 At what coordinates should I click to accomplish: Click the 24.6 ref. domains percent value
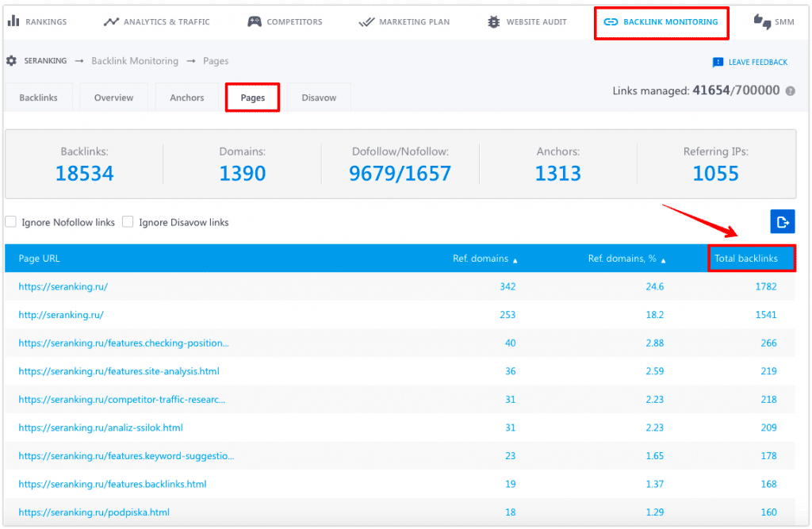(x=654, y=286)
